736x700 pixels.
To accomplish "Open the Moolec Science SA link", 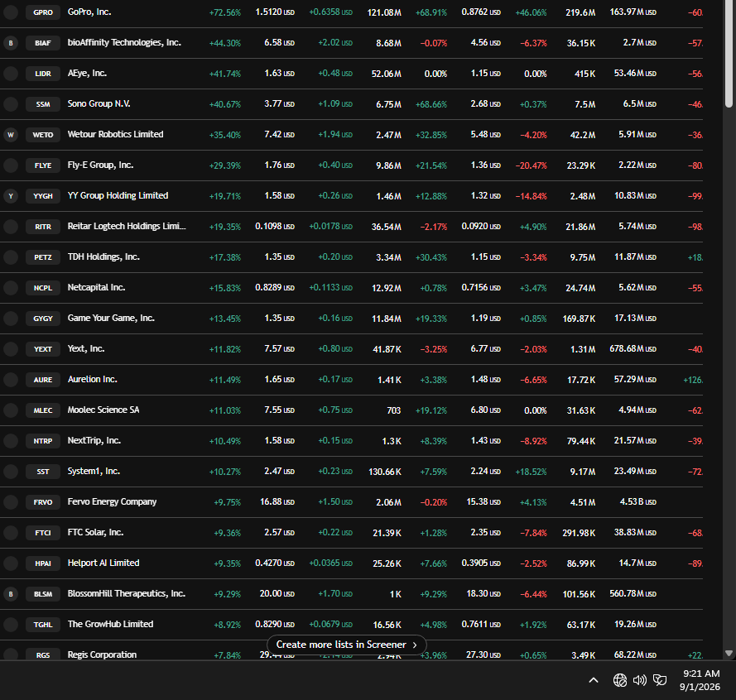I will pyautogui.click(x=103, y=410).
